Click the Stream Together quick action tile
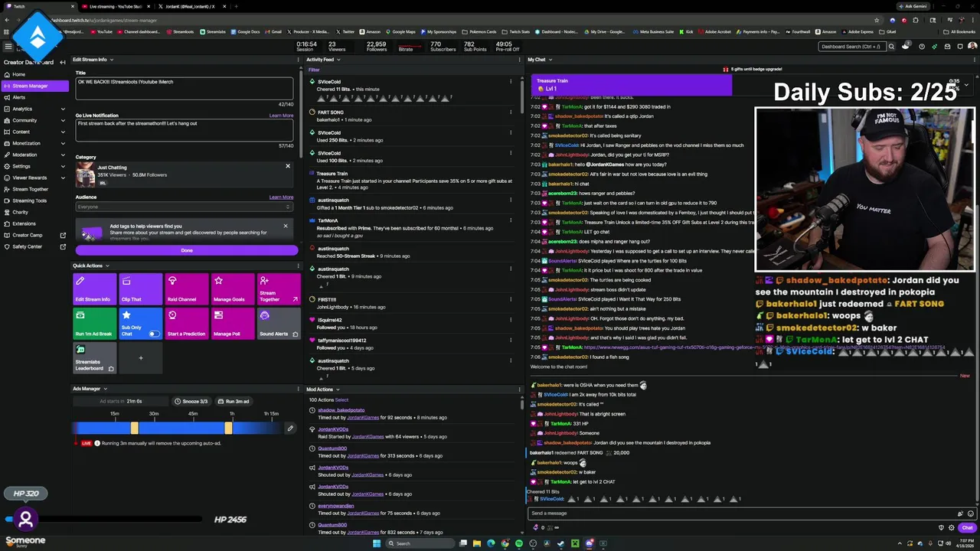 277,289
